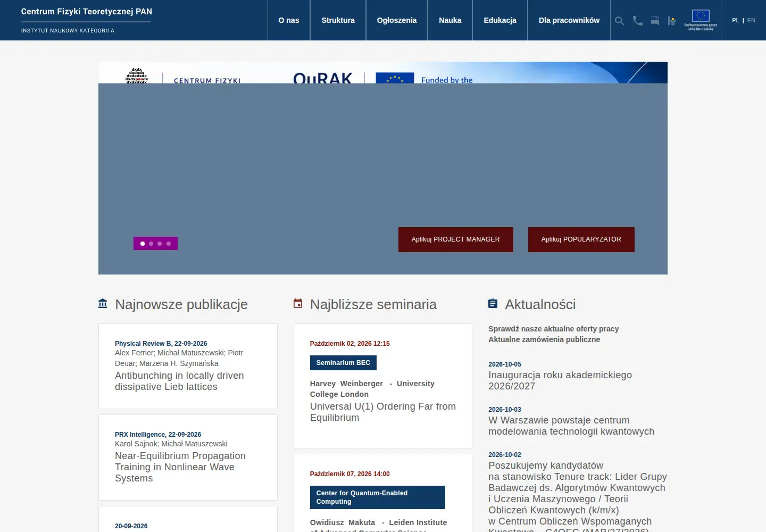Click Physical Review B, 22-09-2026 text

[161, 344]
